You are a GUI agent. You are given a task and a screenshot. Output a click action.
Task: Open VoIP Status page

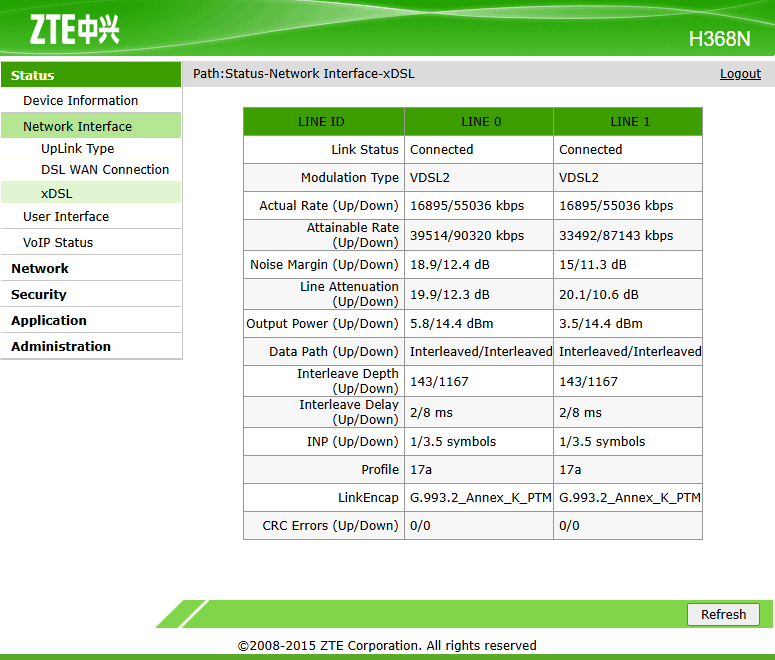(x=58, y=242)
